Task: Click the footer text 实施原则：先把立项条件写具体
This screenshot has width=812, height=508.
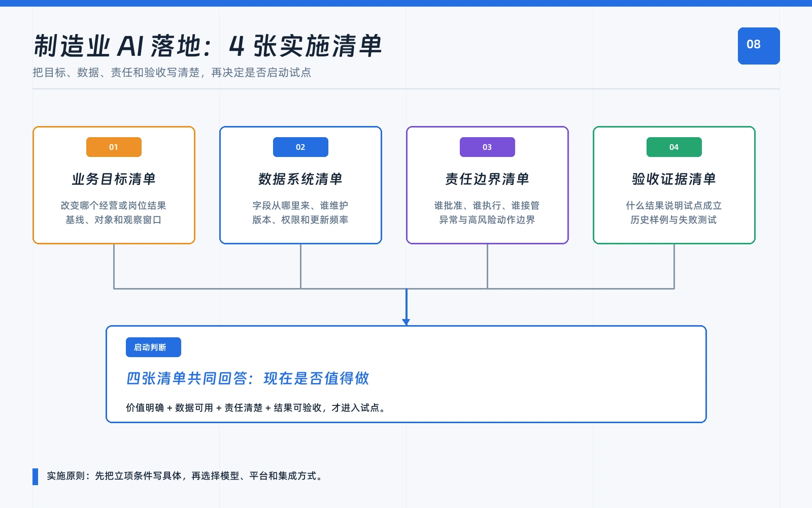Action: tap(114, 476)
